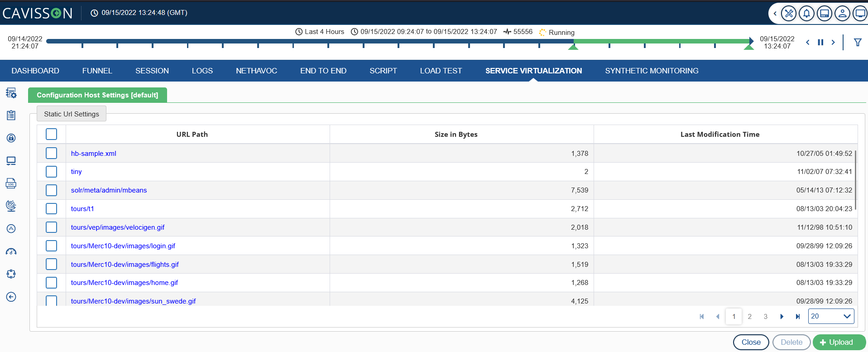Check the velocigen.gif row checkbox
The image size is (868, 352).
pyautogui.click(x=52, y=227)
